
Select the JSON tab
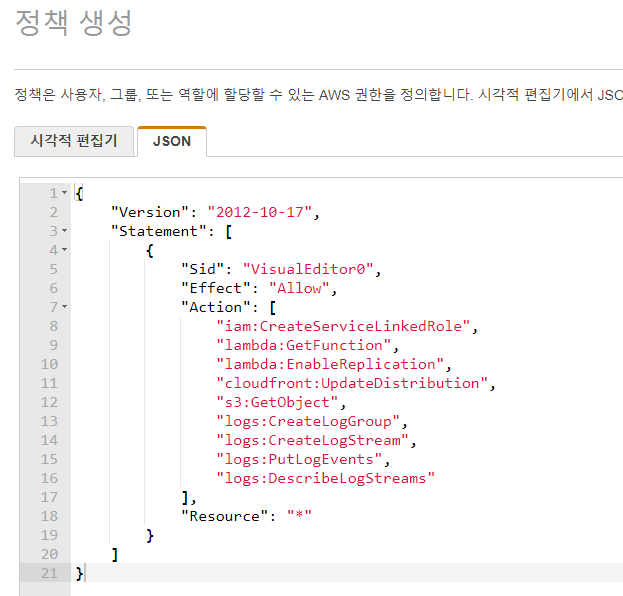click(x=172, y=141)
